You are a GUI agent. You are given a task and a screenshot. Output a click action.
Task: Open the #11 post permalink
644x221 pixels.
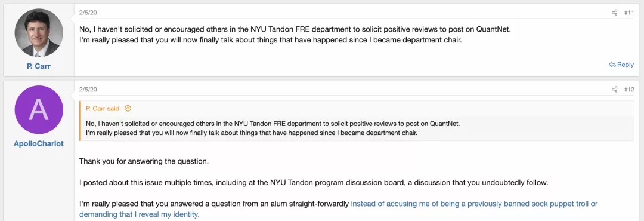pyautogui.click(x=629, y=13)
